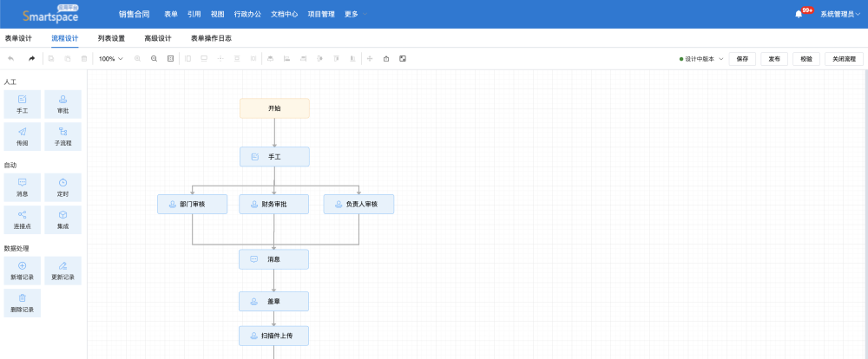Image resolution: width=868 pixels, height=359 pixels.
Task: Click the 保存 save button
Action: [741, 59]
